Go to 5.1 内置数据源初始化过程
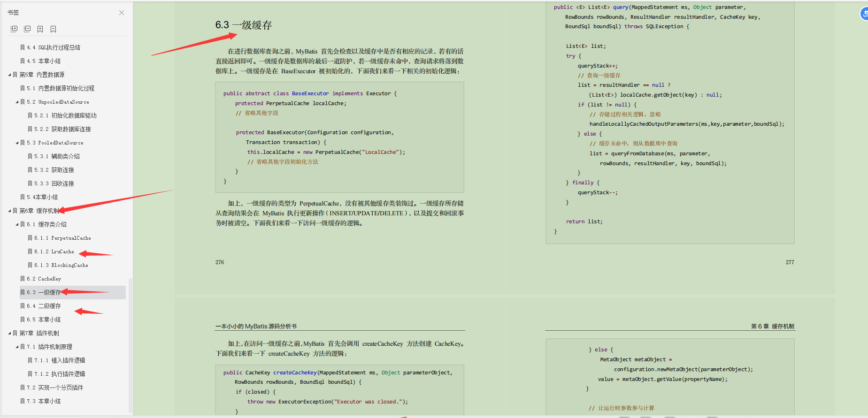 61,88
